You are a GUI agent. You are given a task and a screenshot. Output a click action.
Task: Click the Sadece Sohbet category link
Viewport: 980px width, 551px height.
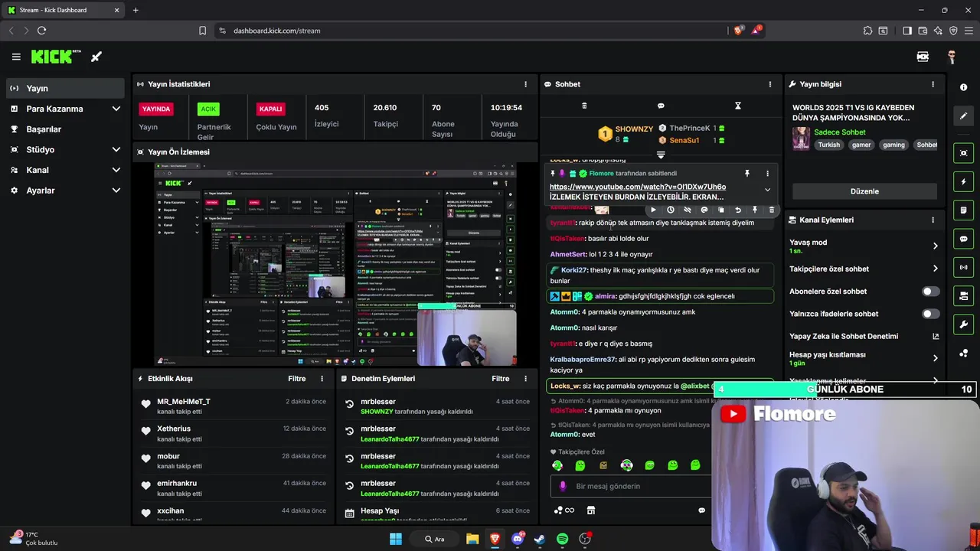pos(840,132)
